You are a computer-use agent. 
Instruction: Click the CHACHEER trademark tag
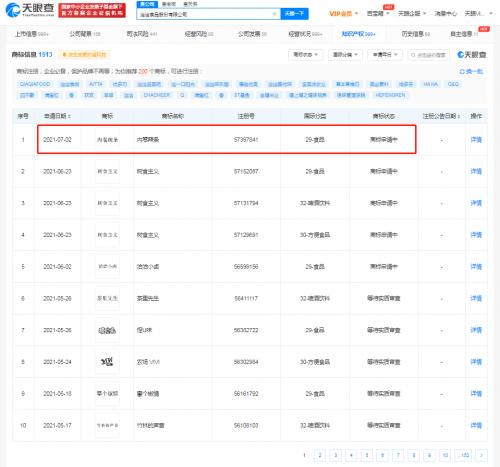pyautogui.click(x=157, y=95)
